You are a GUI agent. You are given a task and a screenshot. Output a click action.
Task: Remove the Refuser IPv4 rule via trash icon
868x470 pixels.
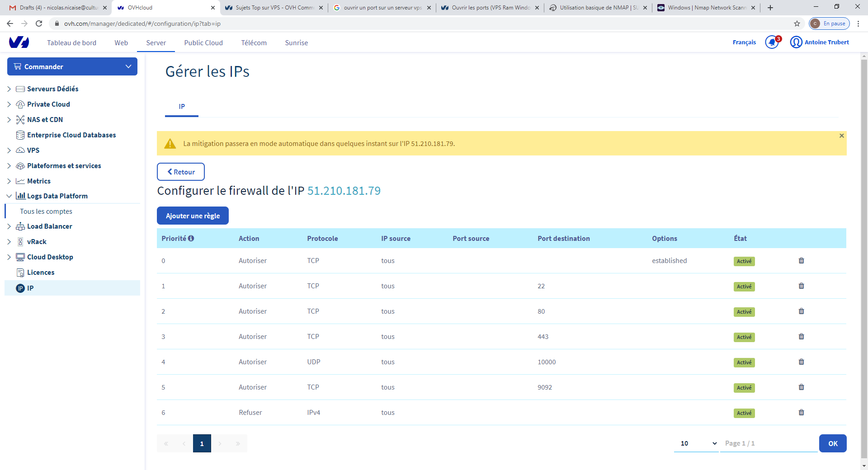tap(801, 413)
